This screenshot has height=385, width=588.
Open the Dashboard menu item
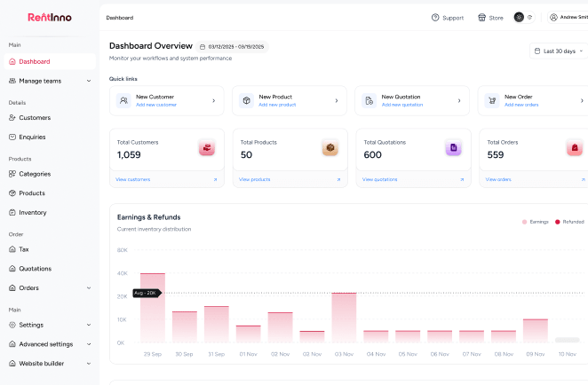pyautogui.click(x=50, y=61)
